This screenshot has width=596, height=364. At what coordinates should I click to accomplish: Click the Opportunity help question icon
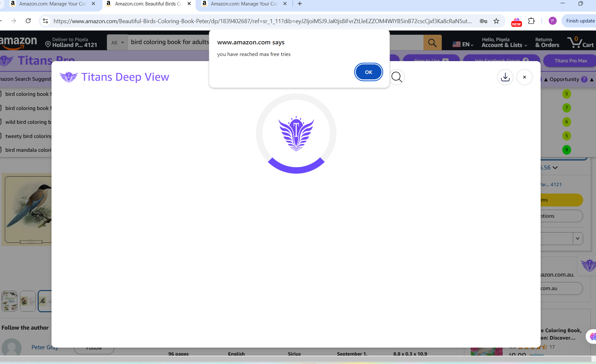click(x=584, y=79)
